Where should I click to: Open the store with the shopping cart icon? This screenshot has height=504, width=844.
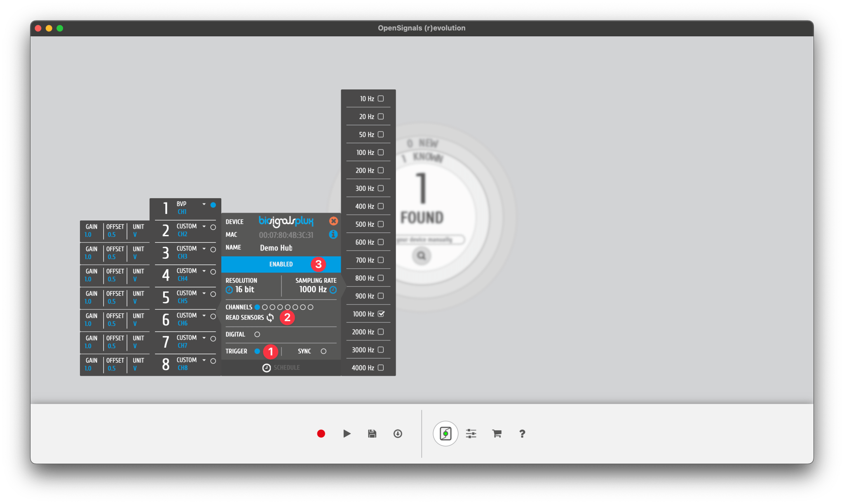tap(497, 434)
